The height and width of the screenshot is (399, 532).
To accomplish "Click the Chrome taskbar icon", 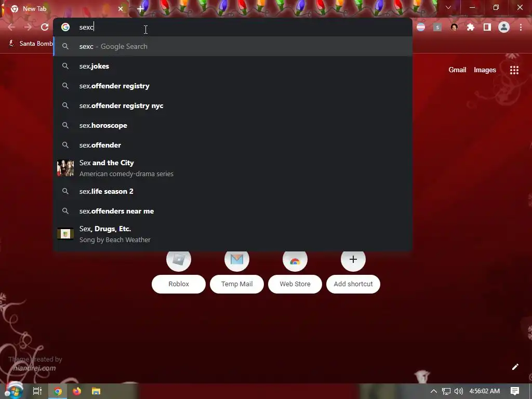I will click(58, 391).
